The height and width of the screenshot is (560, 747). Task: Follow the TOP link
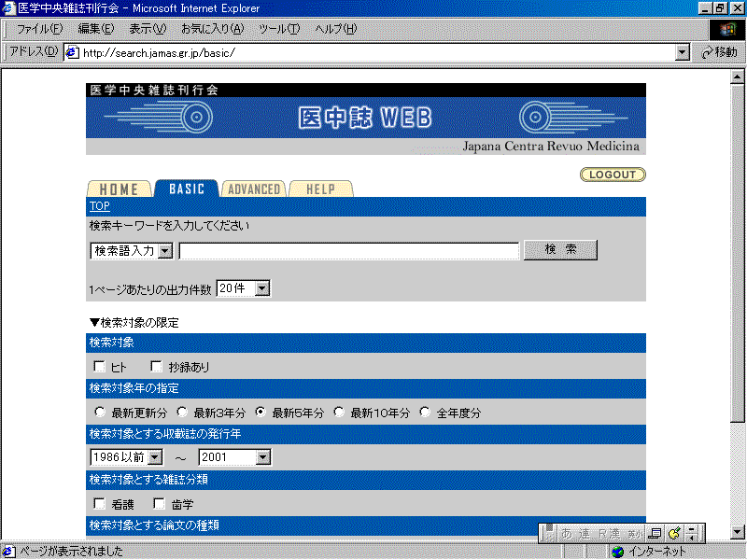tap(100, 206)
